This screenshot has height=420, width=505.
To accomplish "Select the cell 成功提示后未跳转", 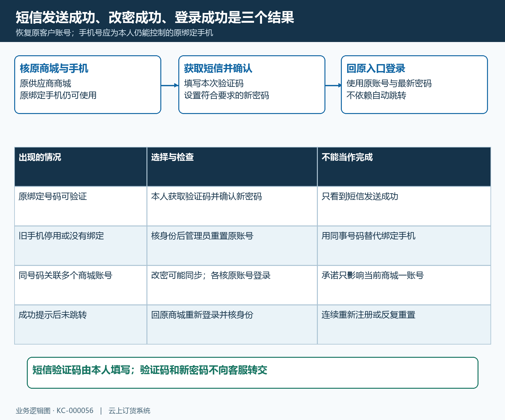I will coord(80,325).
